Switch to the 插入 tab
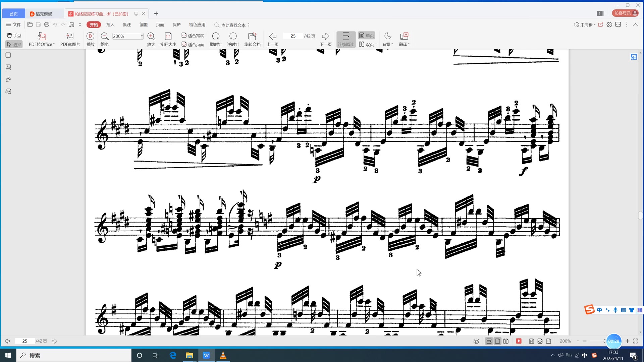 coord(110,25)
